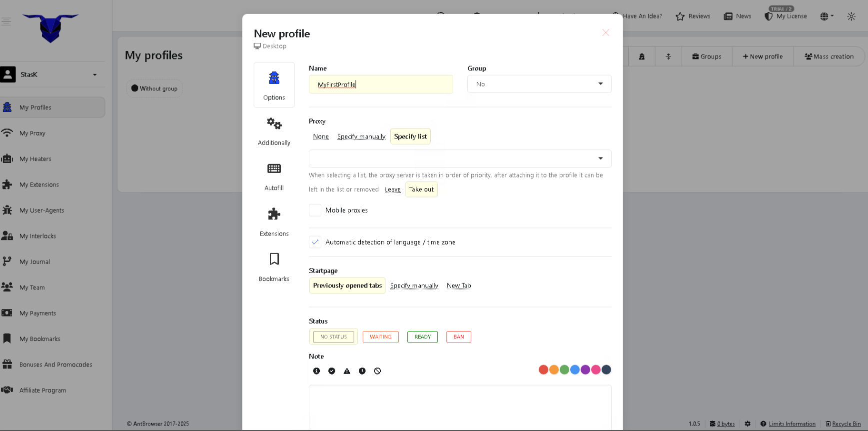
Task: Uncheck Automatic detection of language / time zone
Action: 315,242
